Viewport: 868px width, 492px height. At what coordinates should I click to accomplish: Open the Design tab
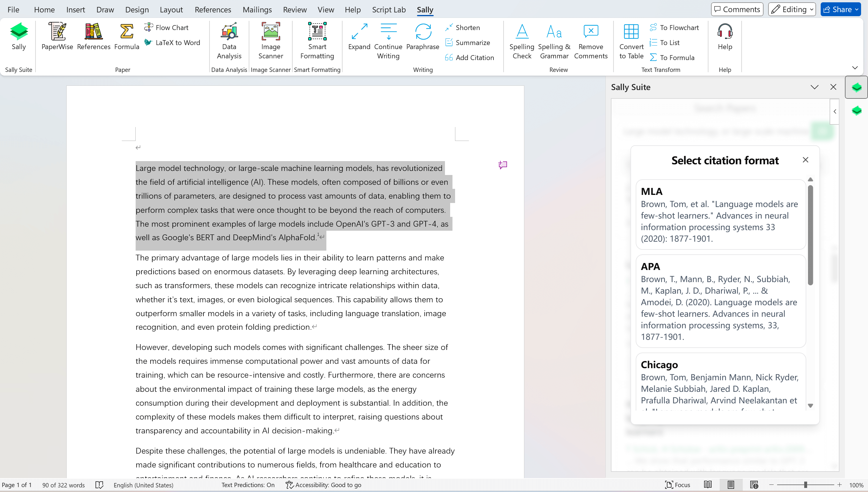137,10
